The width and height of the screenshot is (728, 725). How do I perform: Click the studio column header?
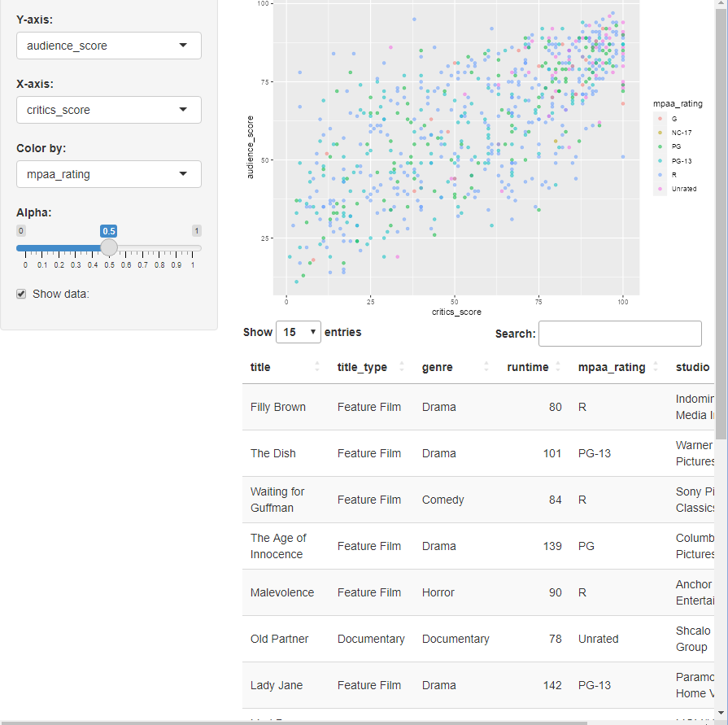tap(692, 367)
